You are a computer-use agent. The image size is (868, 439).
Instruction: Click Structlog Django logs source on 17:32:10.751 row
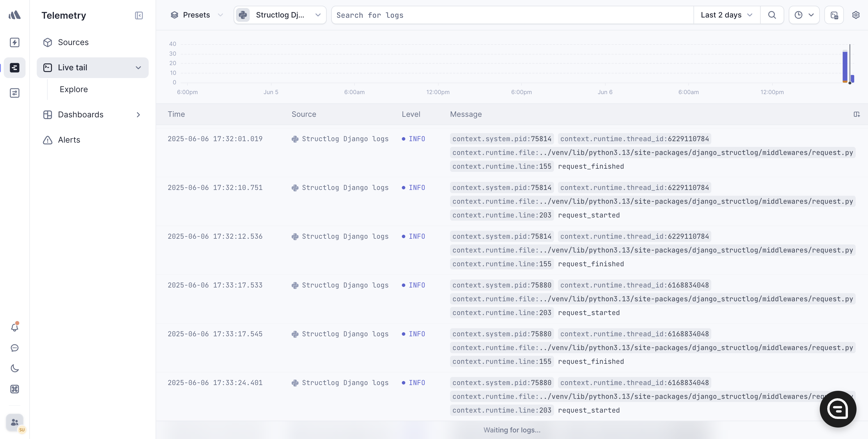340,188
